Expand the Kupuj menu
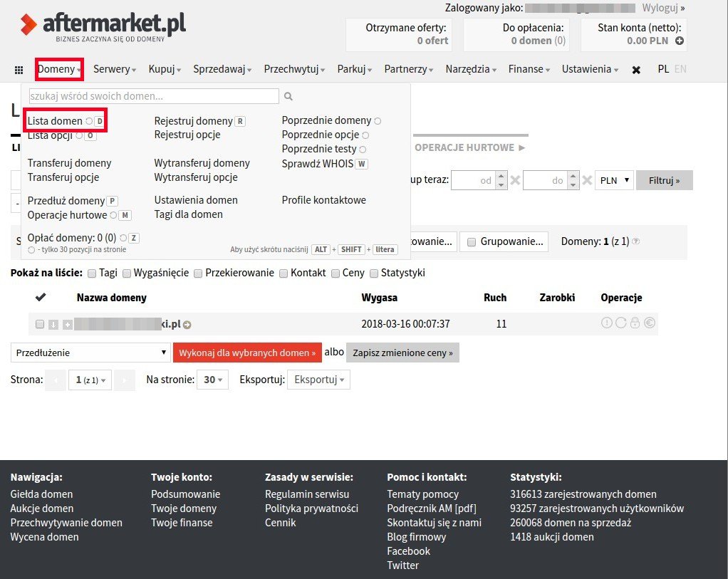This screenshot has width=728, height=579. (x=165, y=69)
